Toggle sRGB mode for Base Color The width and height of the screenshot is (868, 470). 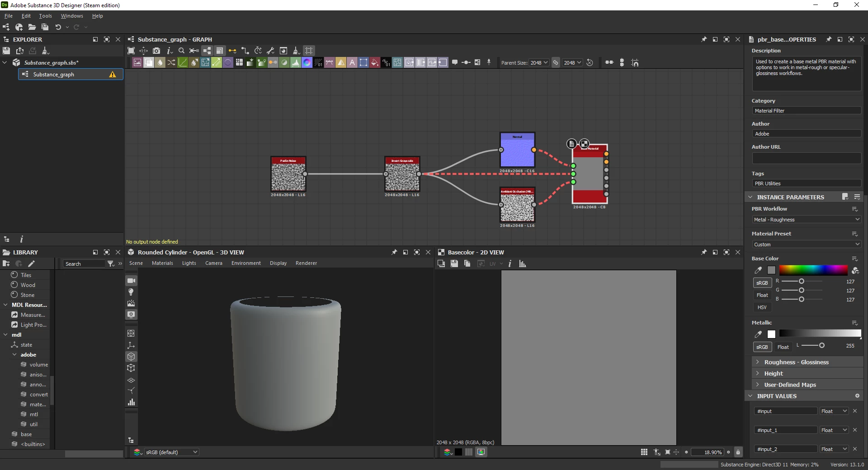pyautogui.click(x=762, y=283)
